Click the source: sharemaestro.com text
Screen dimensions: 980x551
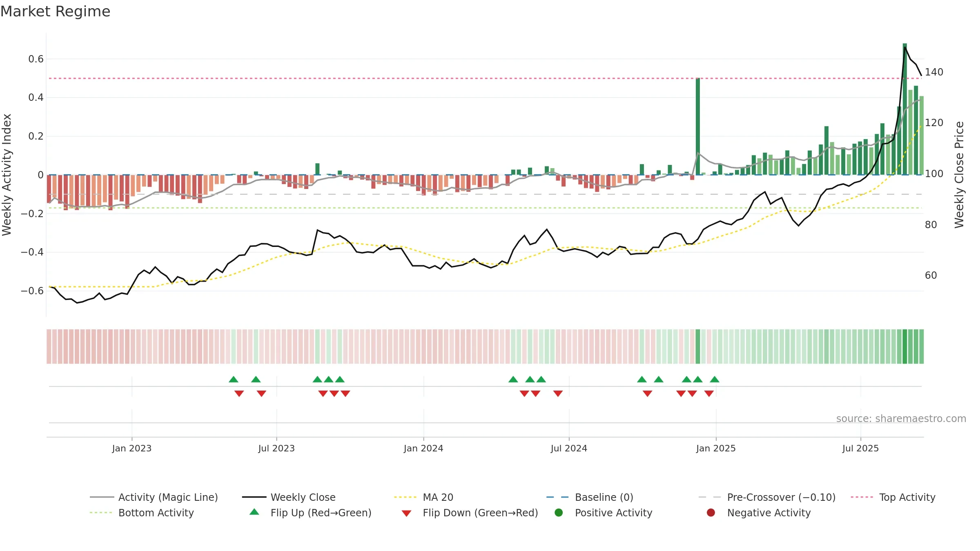pyautogui.click(x=901, y=419)
